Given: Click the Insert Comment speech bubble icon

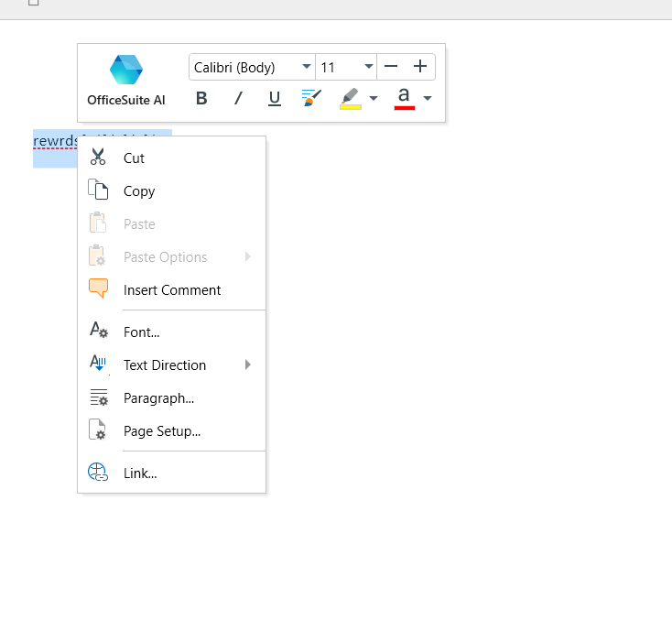Looking at the screenshot, I should point(98,289).
